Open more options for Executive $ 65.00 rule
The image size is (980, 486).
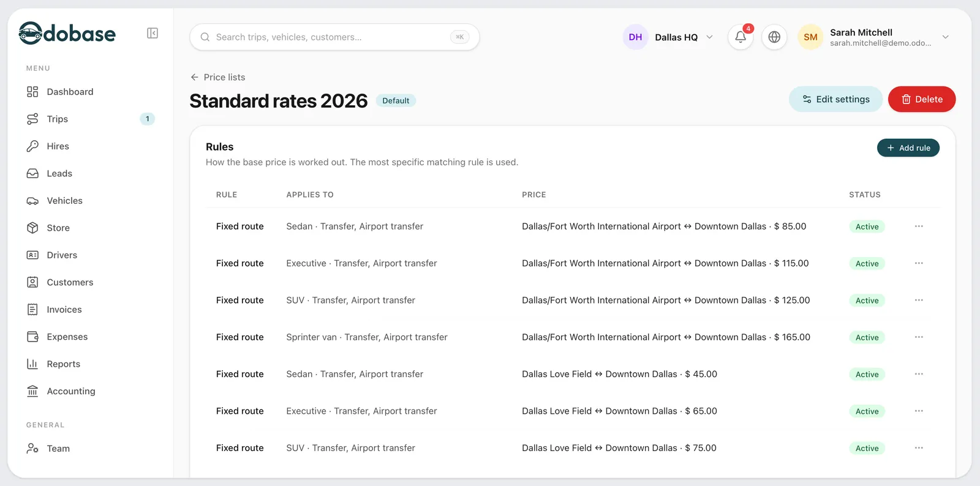(919, 411)
